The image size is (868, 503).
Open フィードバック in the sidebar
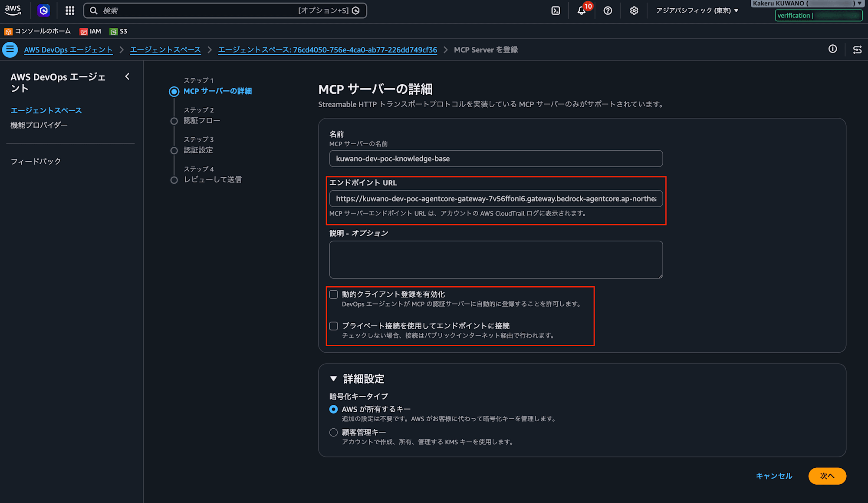[36, 162]
